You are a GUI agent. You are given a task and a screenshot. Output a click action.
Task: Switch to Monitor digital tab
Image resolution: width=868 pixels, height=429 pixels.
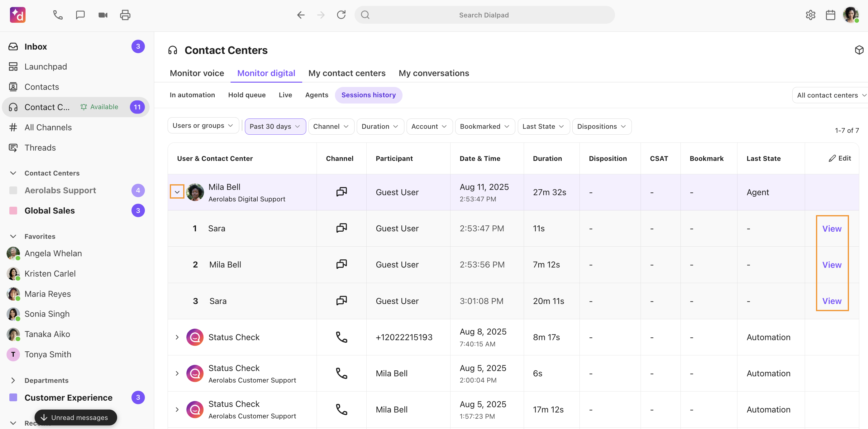click(x=266, y=73)
